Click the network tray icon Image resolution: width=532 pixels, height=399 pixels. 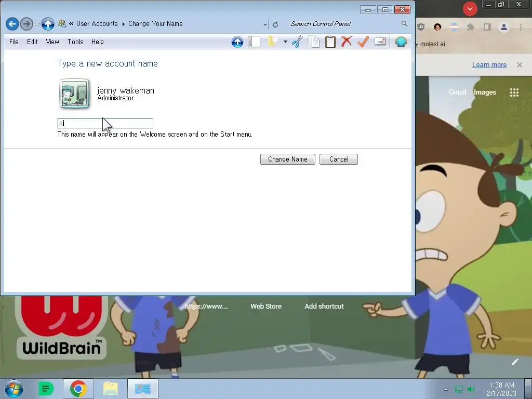(459, 389)
